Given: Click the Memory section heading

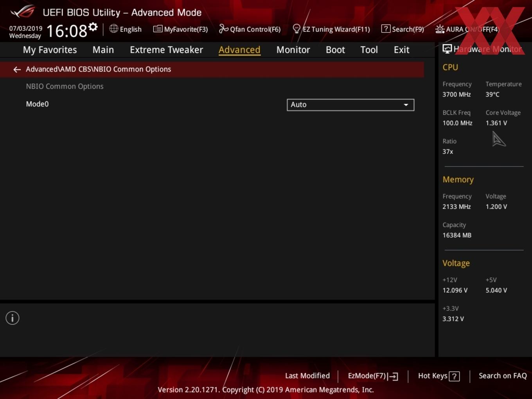Looking at the screenshot, I should 458,180.
